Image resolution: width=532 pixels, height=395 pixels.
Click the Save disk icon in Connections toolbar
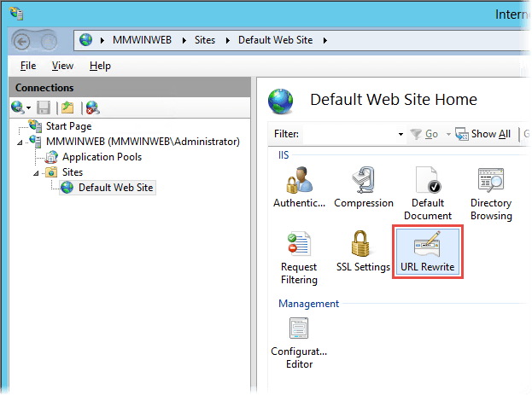[44, 107]
